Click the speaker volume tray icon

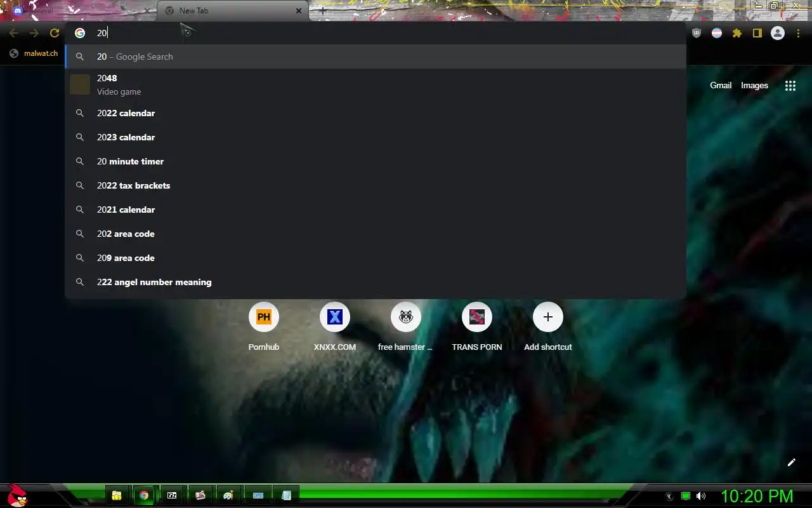pyautogui.click(x=701, y=496)
